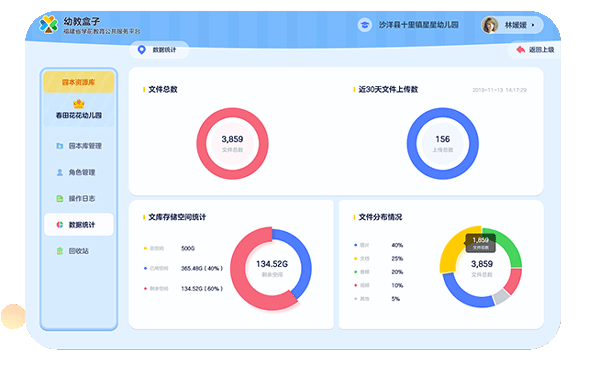Click the 3,859 center label in distribution chart

coord(482,264)
